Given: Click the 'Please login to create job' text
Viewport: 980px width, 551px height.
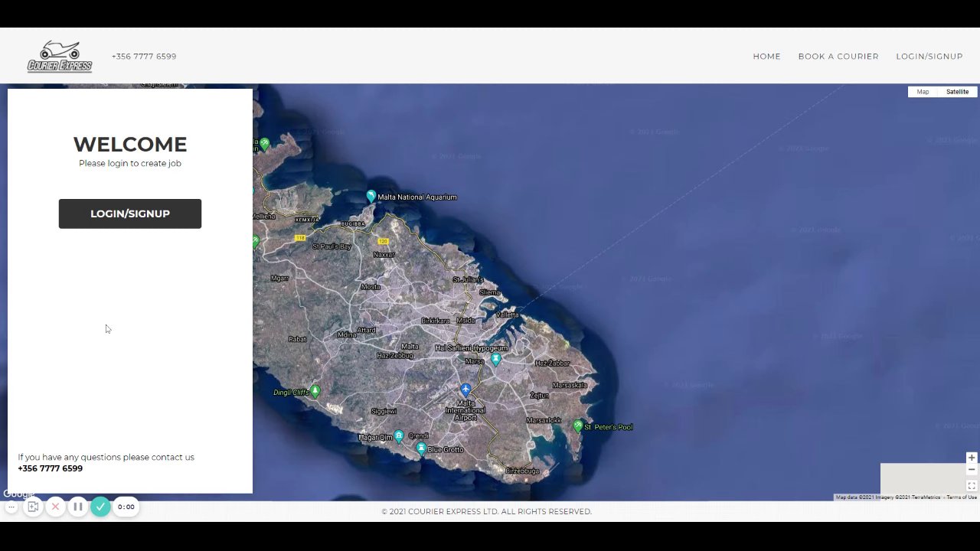Looking at the screenshot, I should point(130,163).
